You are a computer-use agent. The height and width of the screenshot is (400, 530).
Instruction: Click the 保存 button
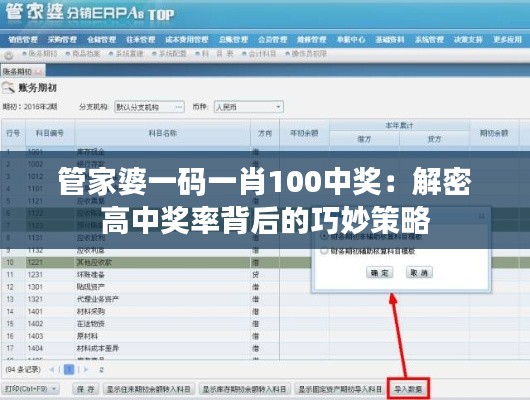click(x=86, y=389)
